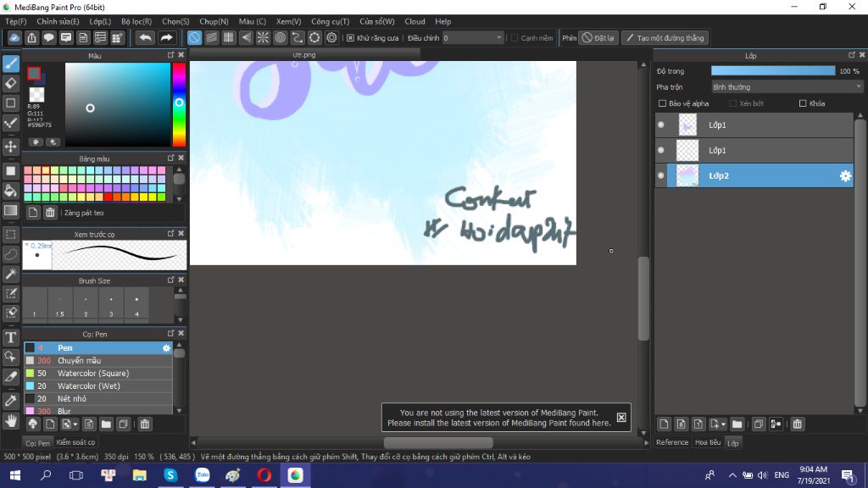Enable the Khóa layer lock checkbox
This screenshot has width=868, height=488.
tap(803, 103)
